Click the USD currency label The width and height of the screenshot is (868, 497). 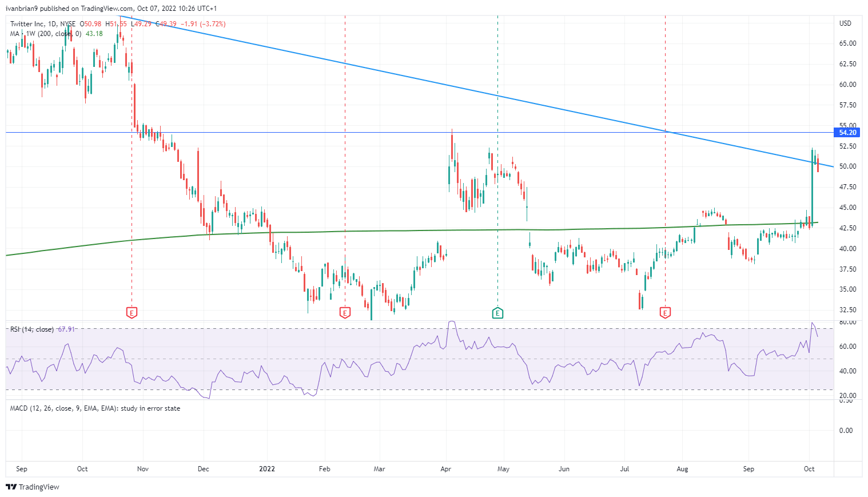click(846, 23)
